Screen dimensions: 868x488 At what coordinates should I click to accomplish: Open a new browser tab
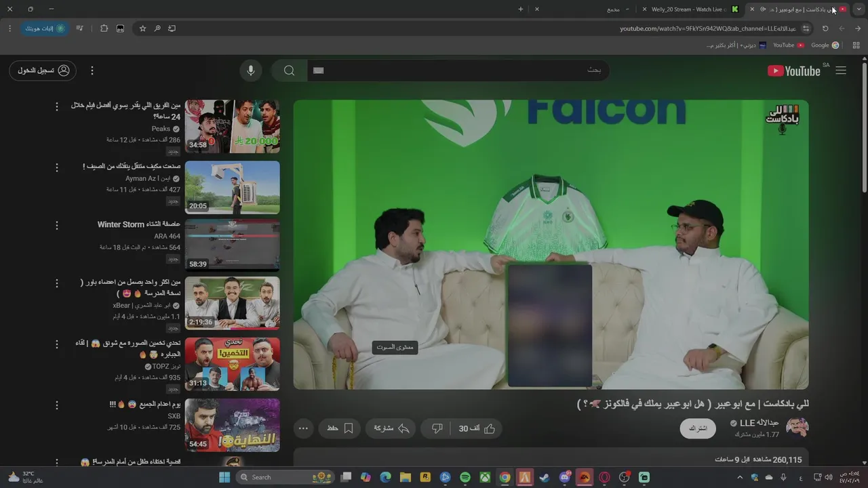pos(521,9)
